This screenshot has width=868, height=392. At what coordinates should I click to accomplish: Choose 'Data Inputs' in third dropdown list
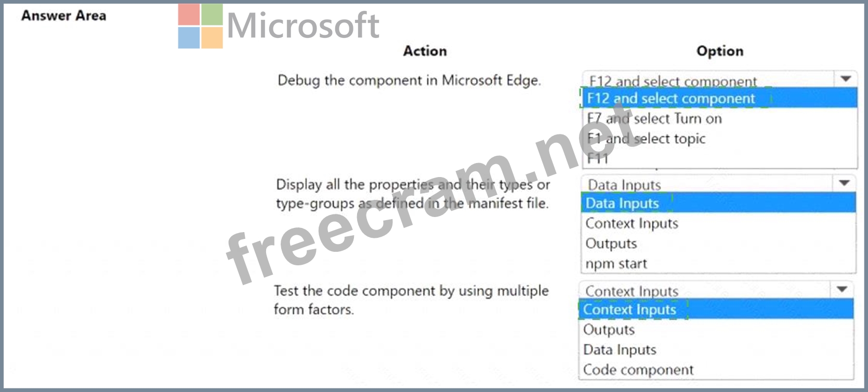[620, 350]
